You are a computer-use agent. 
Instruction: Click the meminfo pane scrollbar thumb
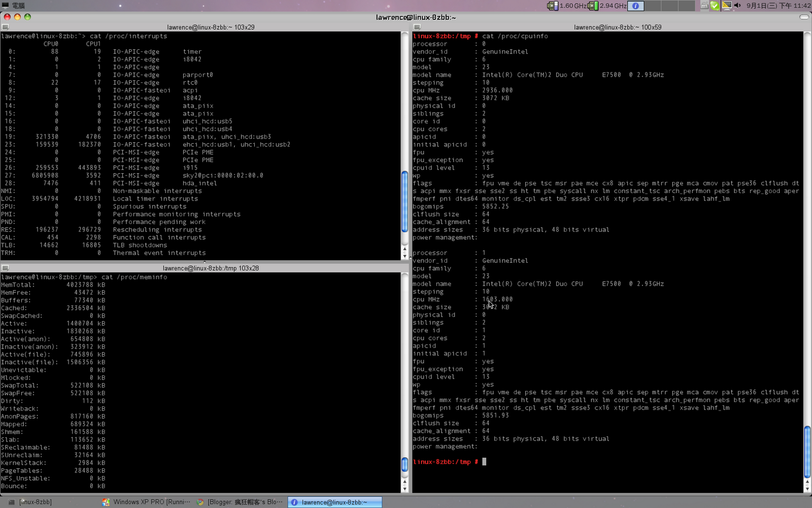point(404,464)
